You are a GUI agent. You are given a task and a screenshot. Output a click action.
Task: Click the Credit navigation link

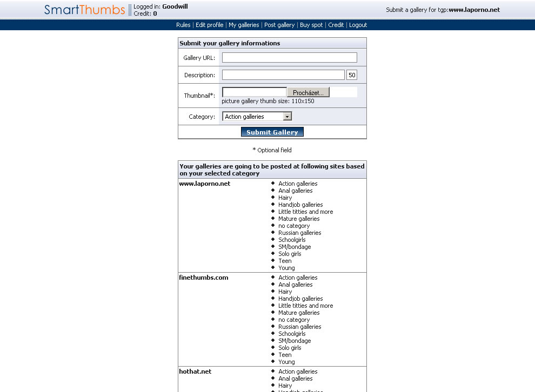point(336,25)
